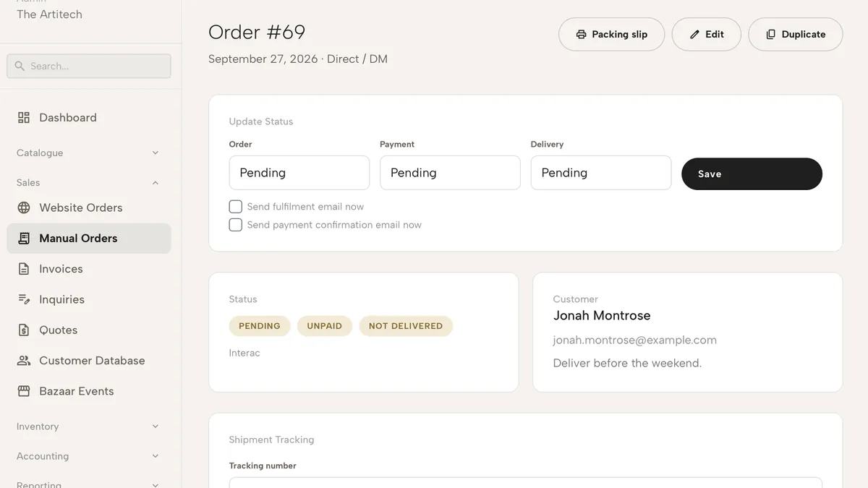Screen dimensions: 868x488
Task: Go to Website Orders
Action: point(89,207)
